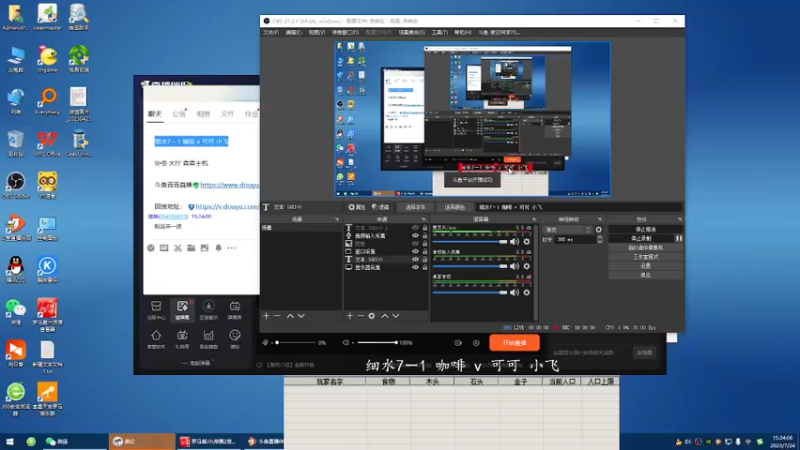This screenshot has width=800, height=450.
Task: Open View menu in OBS
Action: point(316,33)
